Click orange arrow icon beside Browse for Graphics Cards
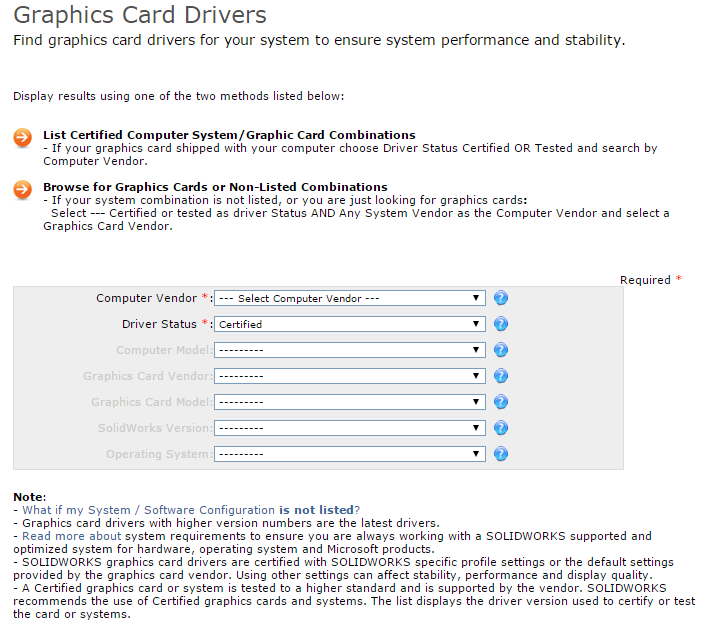 pos(22,190)
